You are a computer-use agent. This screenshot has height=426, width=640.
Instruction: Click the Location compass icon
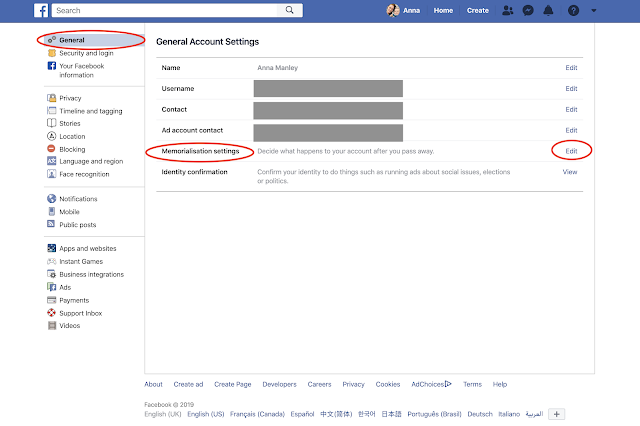51,136
